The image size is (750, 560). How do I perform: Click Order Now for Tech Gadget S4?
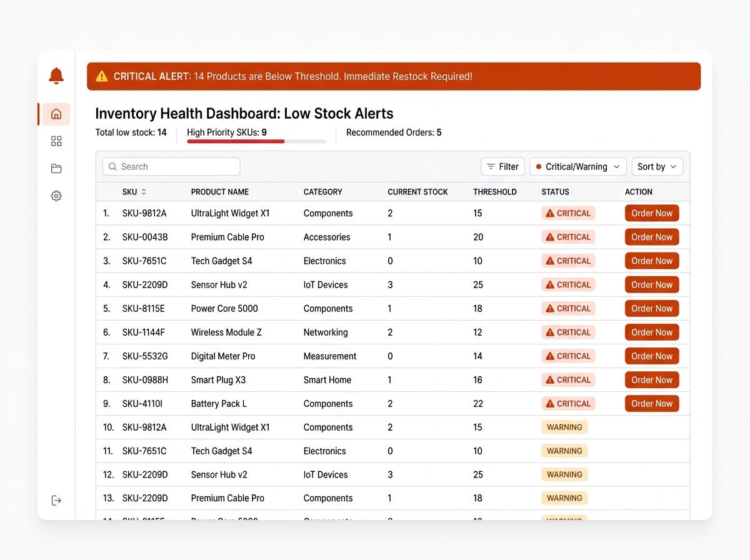coord(652,261)
